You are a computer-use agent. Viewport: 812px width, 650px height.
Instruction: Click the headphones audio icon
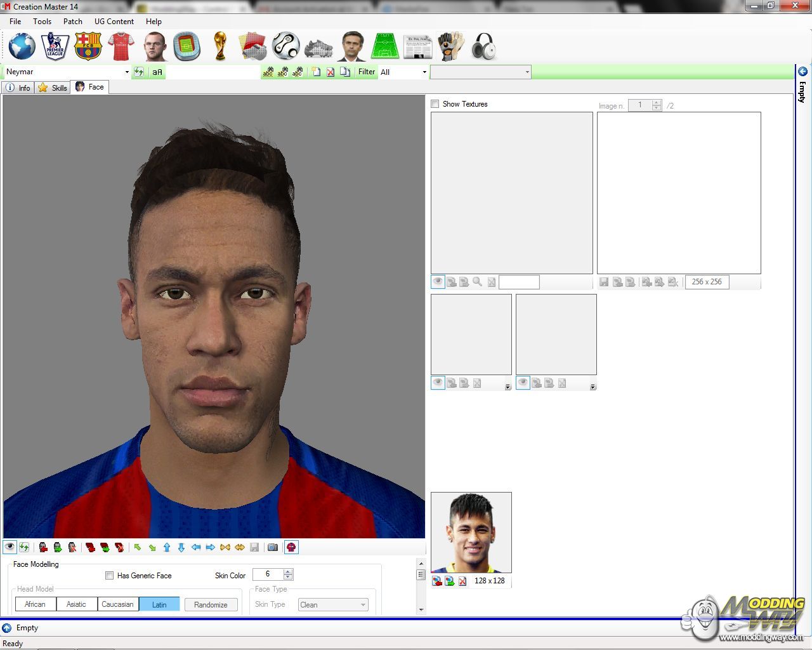tap(484, 46)
